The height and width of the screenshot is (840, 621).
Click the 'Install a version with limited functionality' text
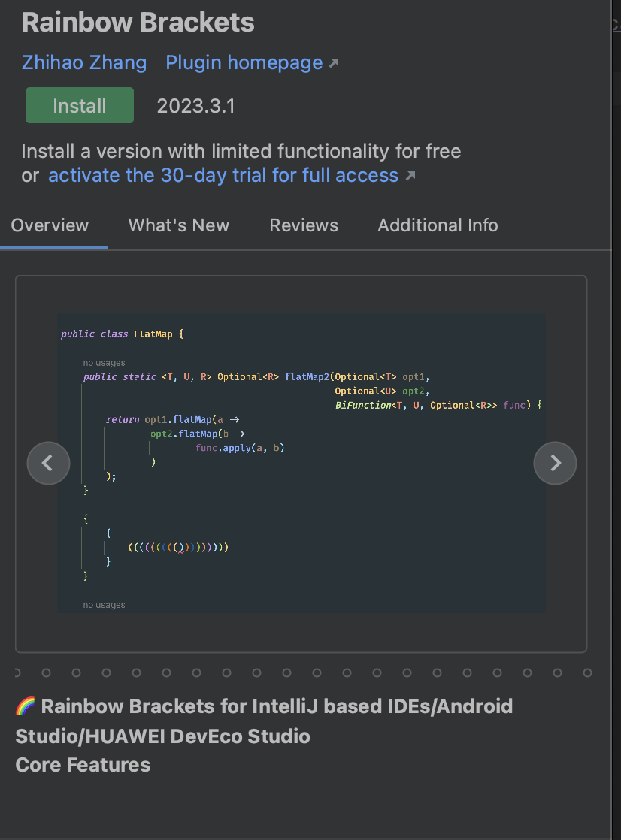click(x=241, y=151)
